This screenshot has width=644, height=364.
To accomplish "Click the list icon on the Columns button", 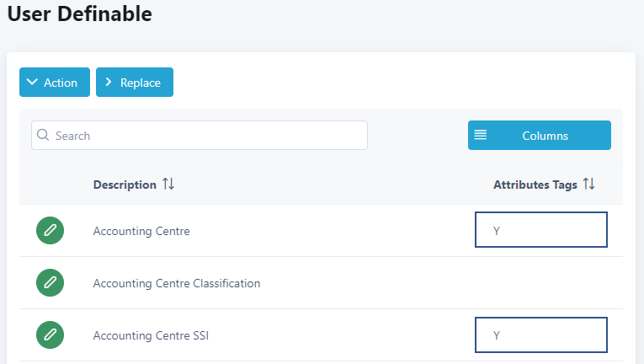I will click(481, 135).
